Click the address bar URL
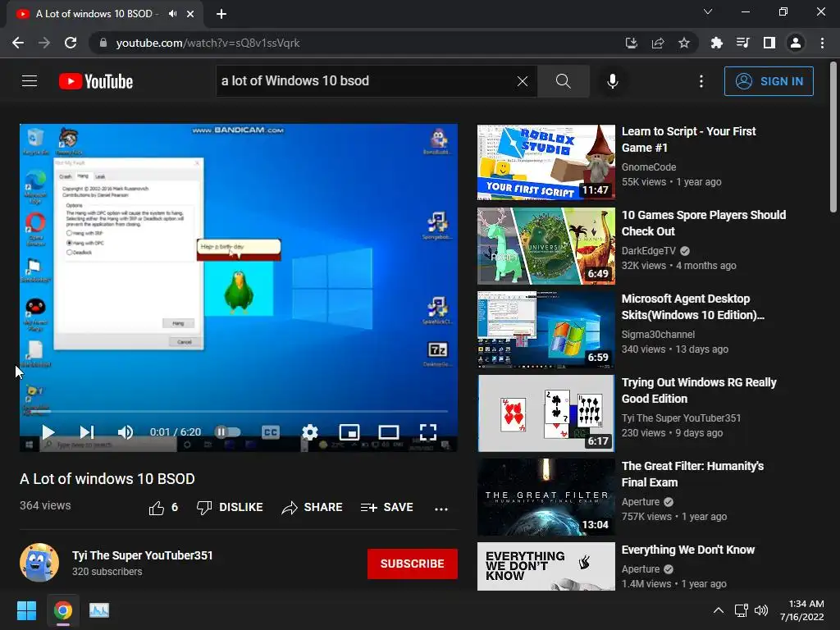The height and width of the screenshot is (630, 840). (208, 43)
